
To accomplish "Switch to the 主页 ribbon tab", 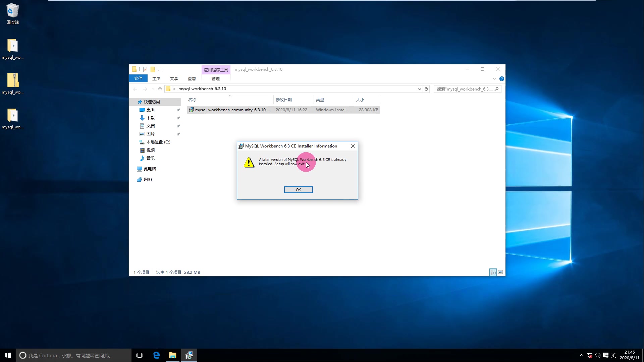I will click(x=156, y=78).
